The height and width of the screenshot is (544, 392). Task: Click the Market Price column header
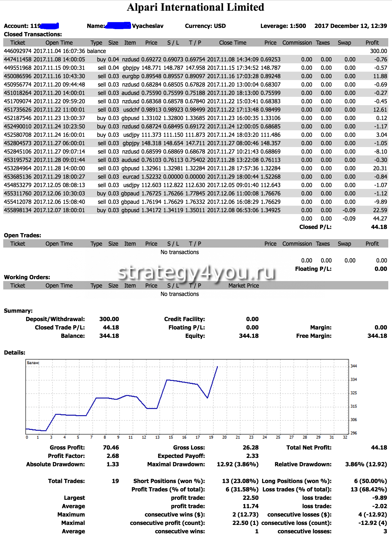click(243, 286)
